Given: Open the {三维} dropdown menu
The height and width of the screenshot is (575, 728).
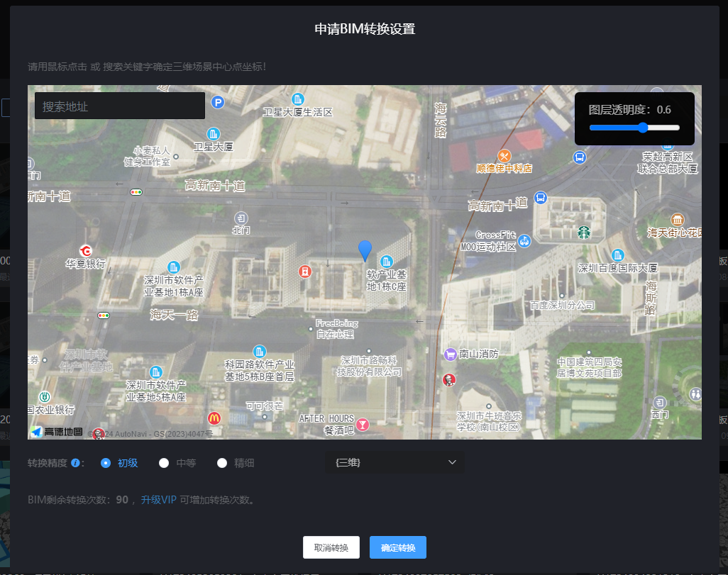Looking at the screenshot, I should [x=395, y=463].
